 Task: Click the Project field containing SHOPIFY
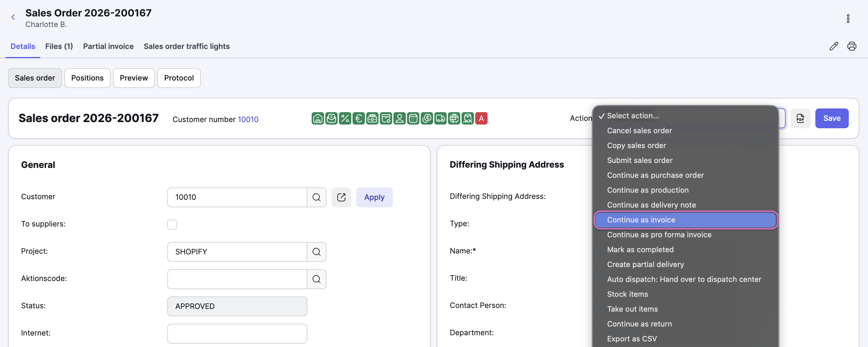pos(237,252)
